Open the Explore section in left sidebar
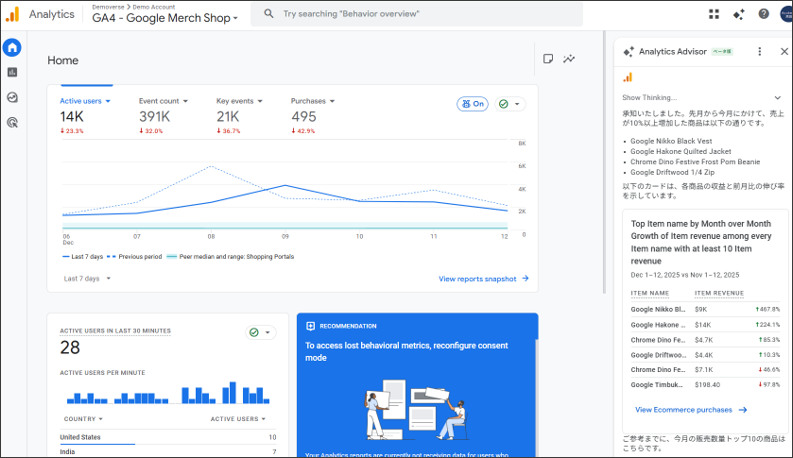 12,97
